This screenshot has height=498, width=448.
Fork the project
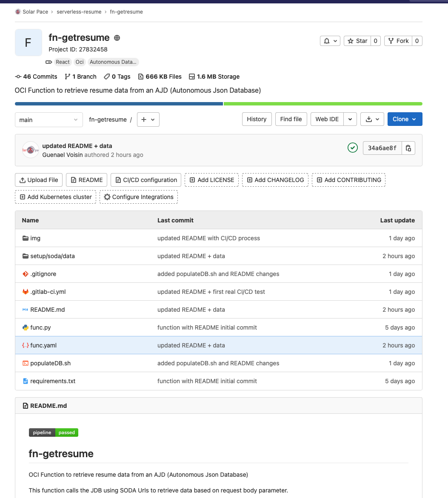[x=398, y=41]
